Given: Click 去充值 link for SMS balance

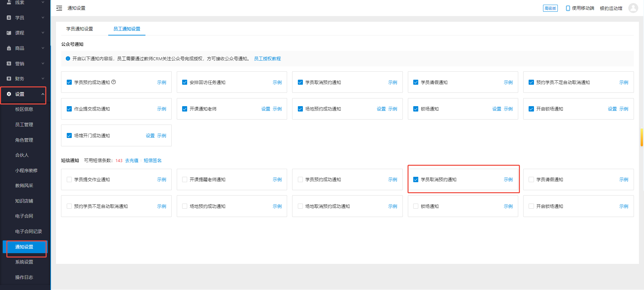Looking at the screenshot, I should pyautogui.click(x=132, y=160).
